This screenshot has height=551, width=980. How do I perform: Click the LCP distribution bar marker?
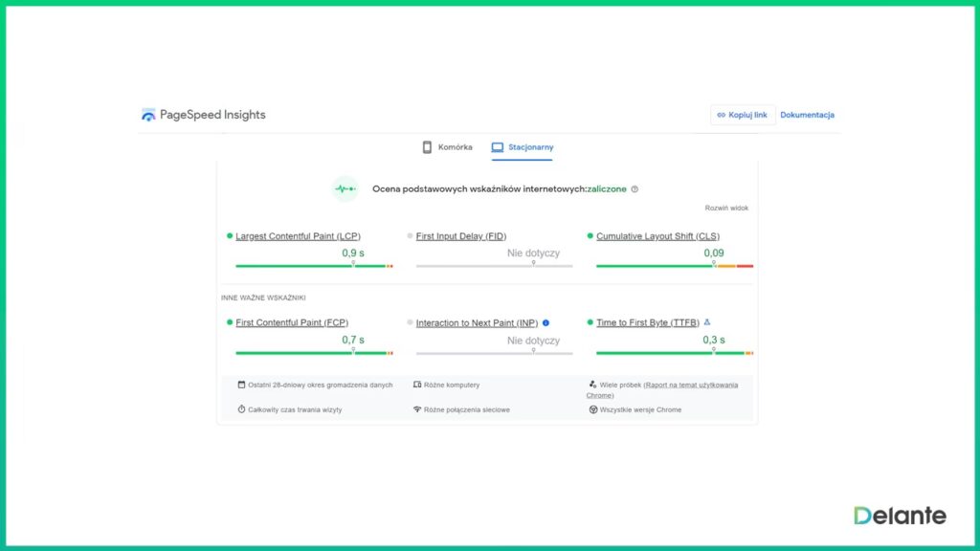coord(353,264)
